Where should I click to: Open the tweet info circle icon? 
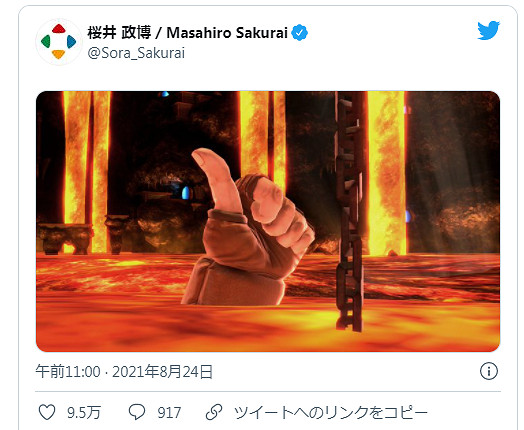coord(489,371)
